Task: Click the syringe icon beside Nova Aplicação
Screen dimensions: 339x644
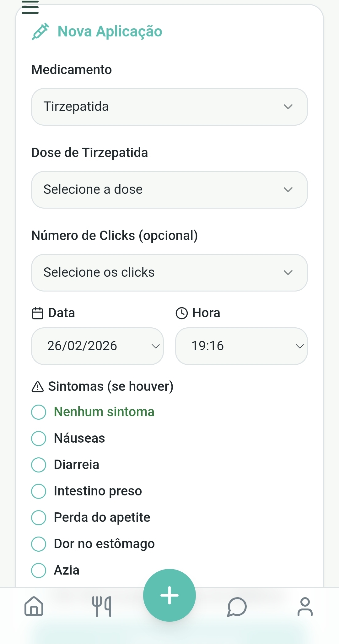Action: click(40, 31)
